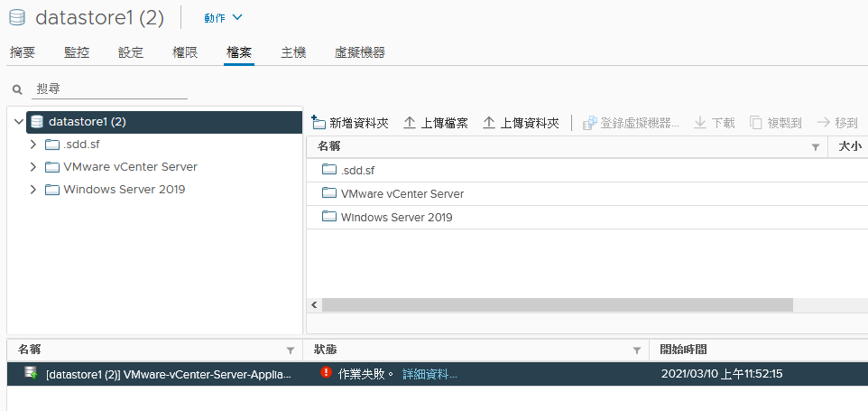868x411 pixels.
Task: Click the search magnifier icon
Action: (18, 89)
